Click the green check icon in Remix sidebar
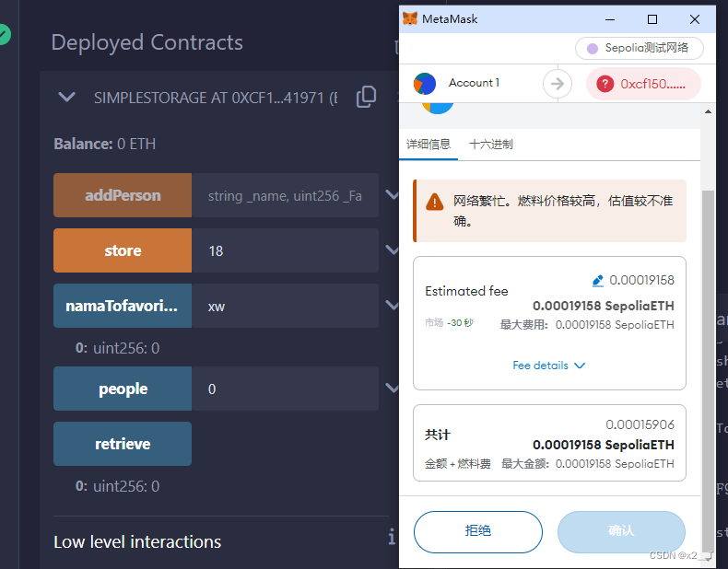728x569 pixels. click(4, 34)
